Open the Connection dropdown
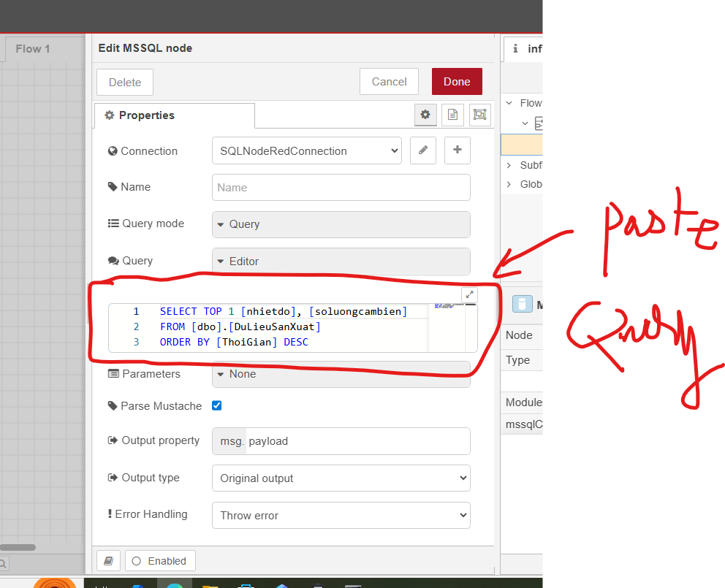This screenshot has height=588, width=725. [307, 151]
